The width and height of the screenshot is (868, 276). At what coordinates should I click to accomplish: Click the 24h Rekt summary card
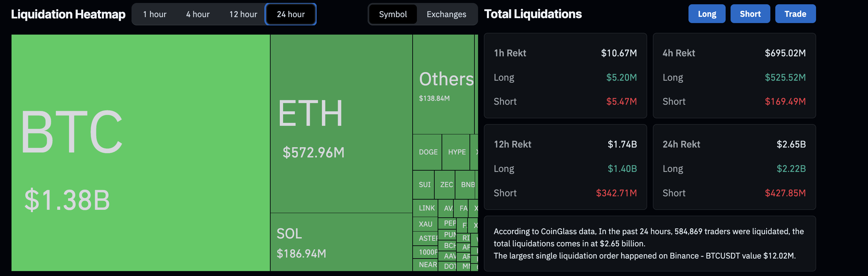pyautogui.click(x=734, y=167)
